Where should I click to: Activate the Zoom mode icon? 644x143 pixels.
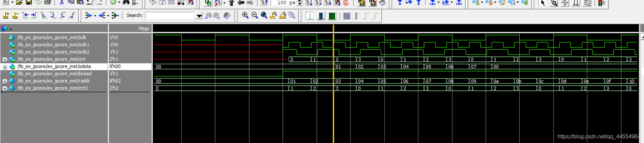point(554,3)
